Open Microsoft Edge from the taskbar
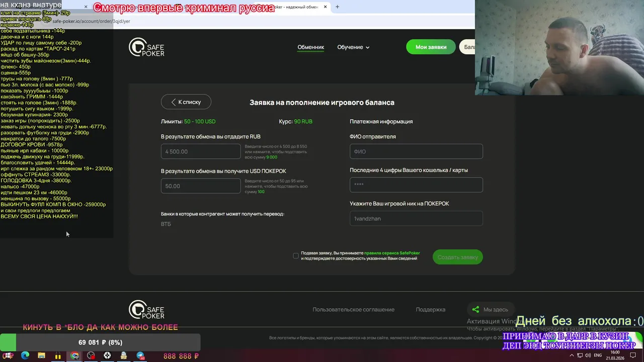Image resolution: width=644 pixels, height=362 pixels. pos(25,355)
